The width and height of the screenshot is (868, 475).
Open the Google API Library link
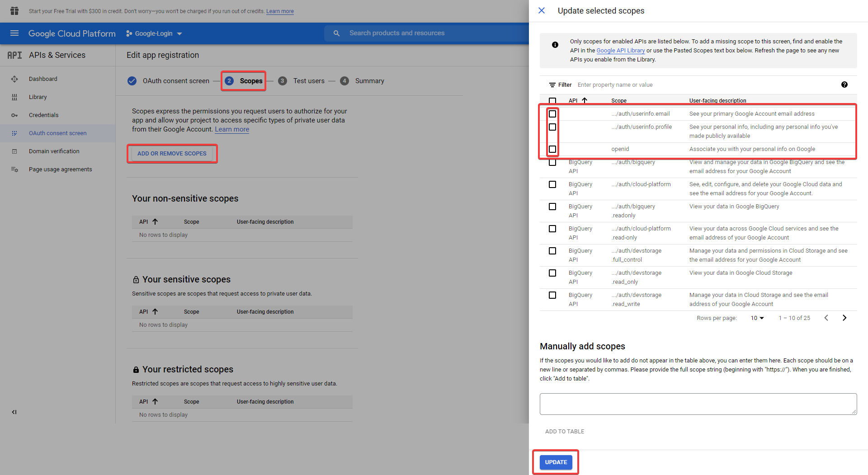pyautogui.click(x=621, y=51)
